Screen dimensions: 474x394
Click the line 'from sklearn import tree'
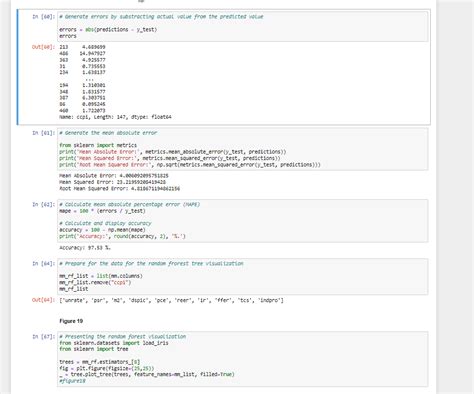point(94,349)
